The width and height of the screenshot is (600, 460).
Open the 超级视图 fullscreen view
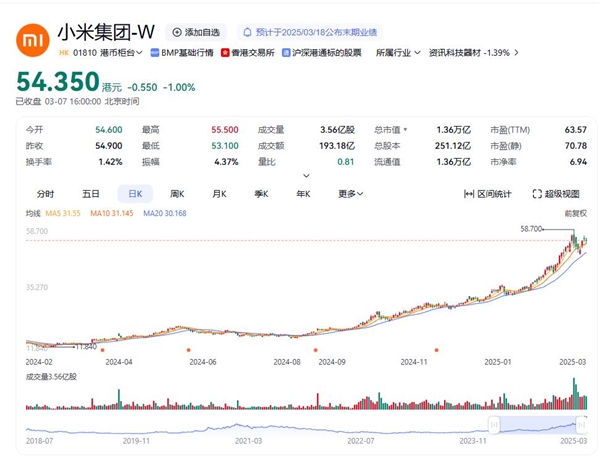coord(556,194)
